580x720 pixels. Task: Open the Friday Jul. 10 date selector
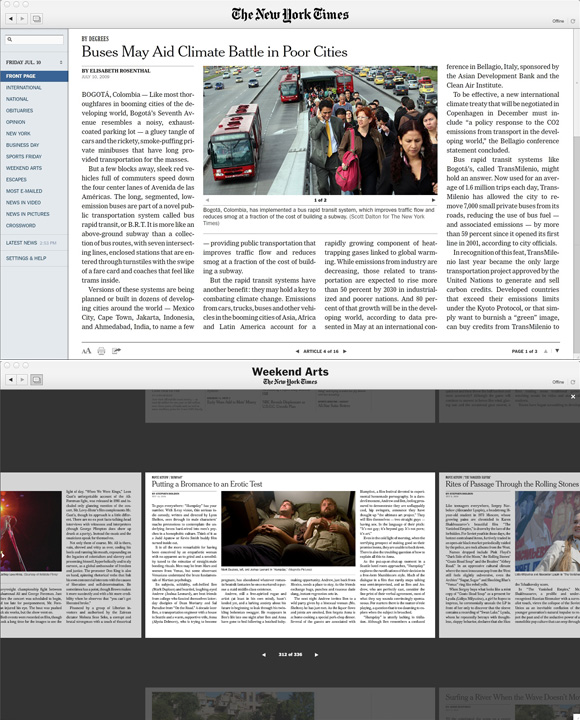(x=34, y=62)
